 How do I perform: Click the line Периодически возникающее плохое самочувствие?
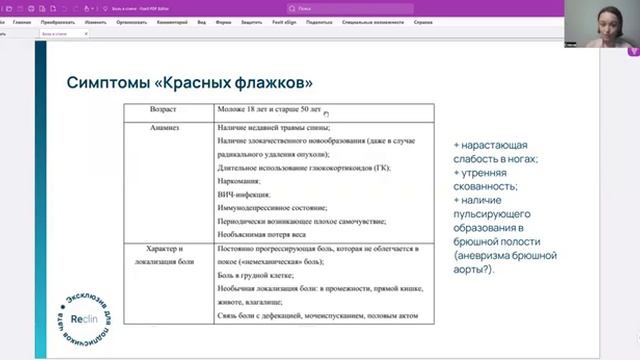(x=302, y=221)
